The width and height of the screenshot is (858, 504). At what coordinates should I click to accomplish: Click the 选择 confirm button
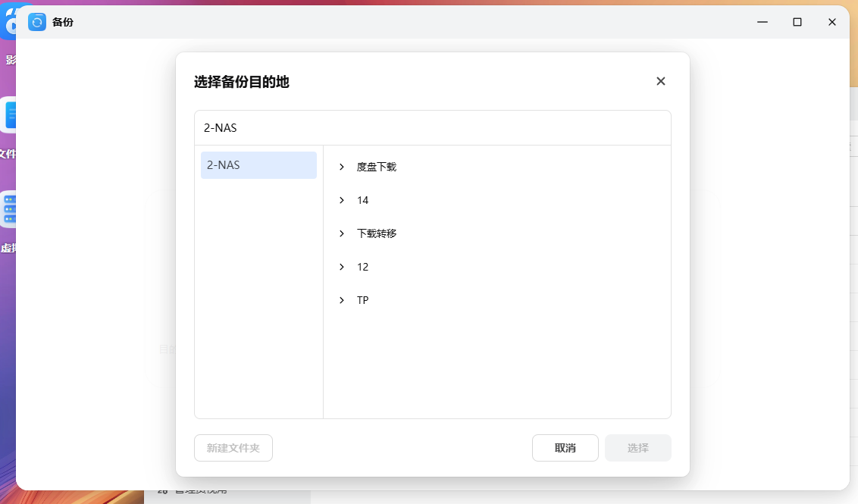pyautogui.click(x=638, y=448)
